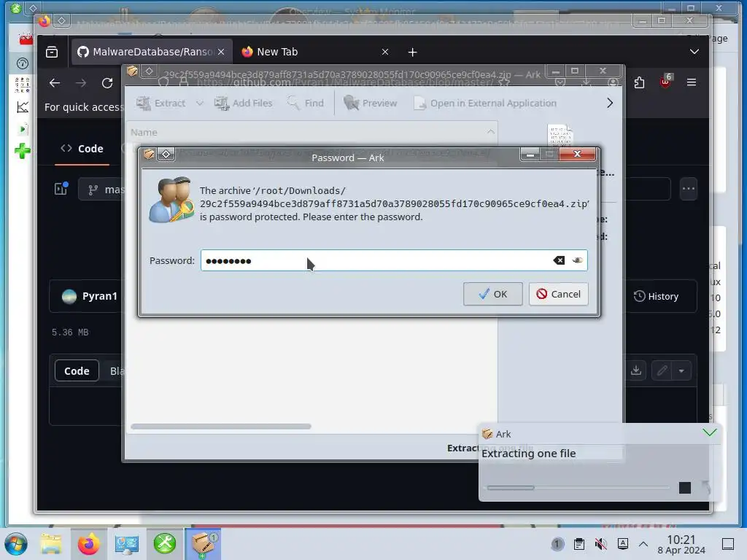Open the Firefox hamburger application menu
The width and height of the screenshot is (747, 560).
click(x=692, y=82)
